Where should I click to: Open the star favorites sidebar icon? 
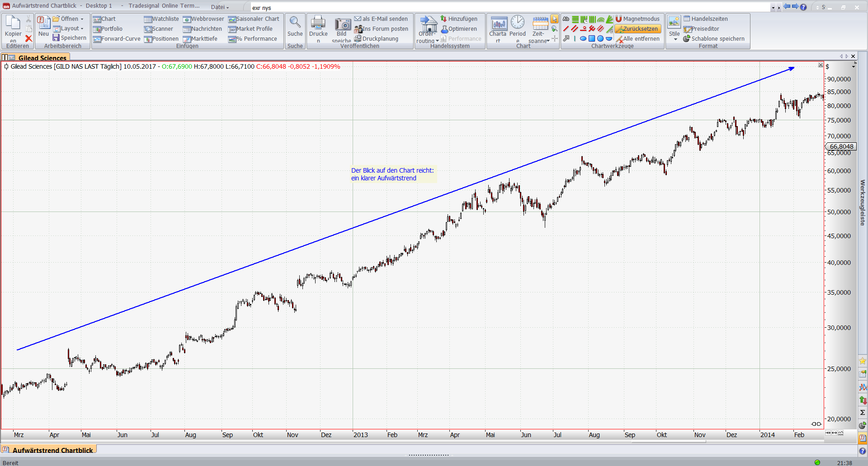pyautogui.click(x=863, y=361)
